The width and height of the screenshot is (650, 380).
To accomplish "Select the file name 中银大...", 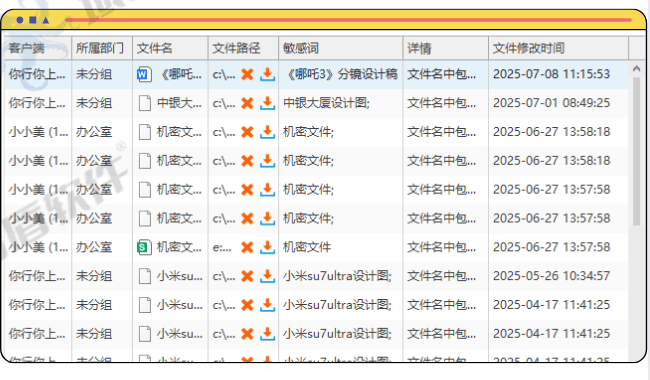I will point(179,103).
